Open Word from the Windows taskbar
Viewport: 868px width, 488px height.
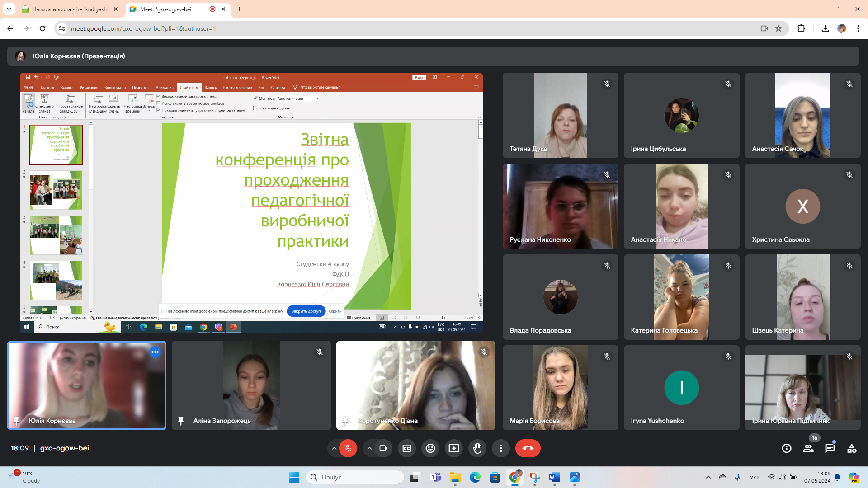pyautogui.click(x=555, y=477)
